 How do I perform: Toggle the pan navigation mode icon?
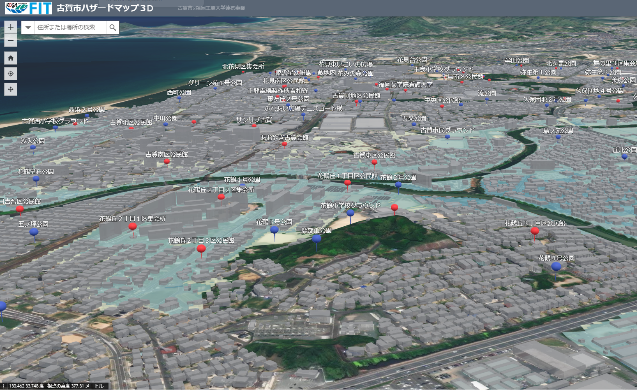coord(11,89)
